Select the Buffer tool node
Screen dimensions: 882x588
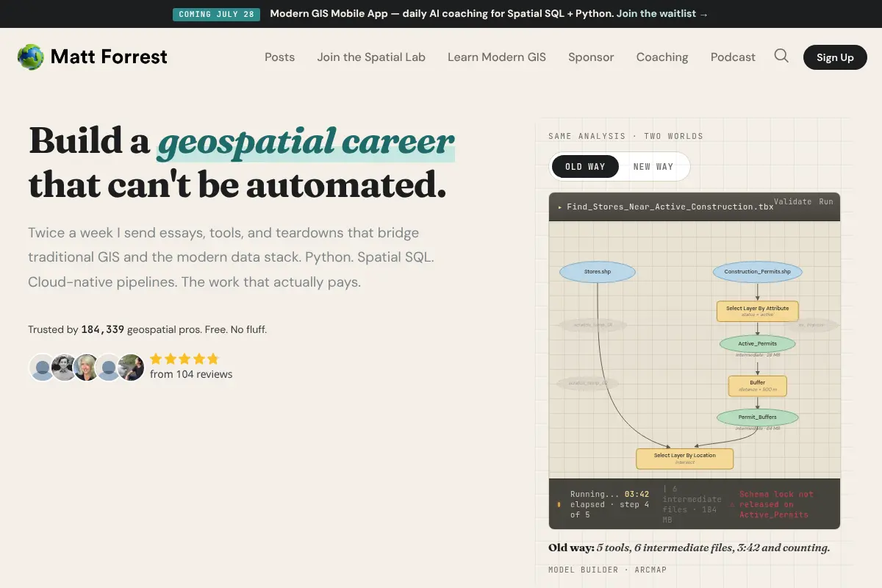[758, 386]
